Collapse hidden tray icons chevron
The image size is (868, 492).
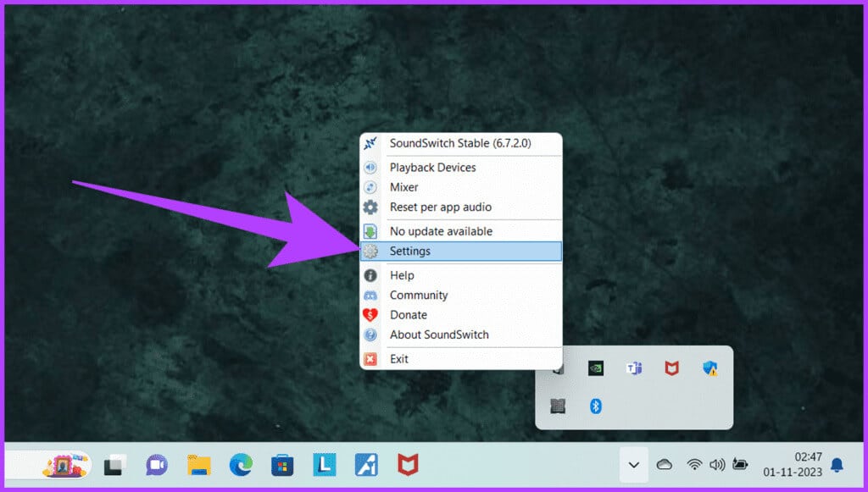[x=634, y=465]
